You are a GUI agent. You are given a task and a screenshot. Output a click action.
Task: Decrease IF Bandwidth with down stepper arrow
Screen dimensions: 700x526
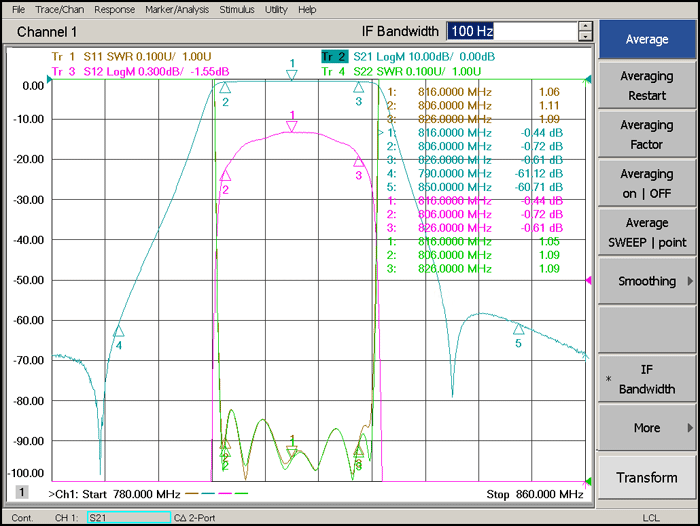coord(585,37)
